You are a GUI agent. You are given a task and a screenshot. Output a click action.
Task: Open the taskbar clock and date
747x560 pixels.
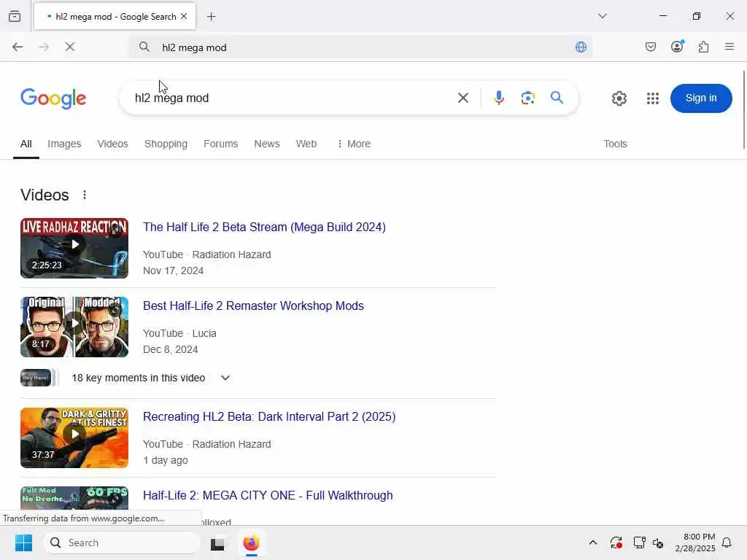click(x=695, y=542)
